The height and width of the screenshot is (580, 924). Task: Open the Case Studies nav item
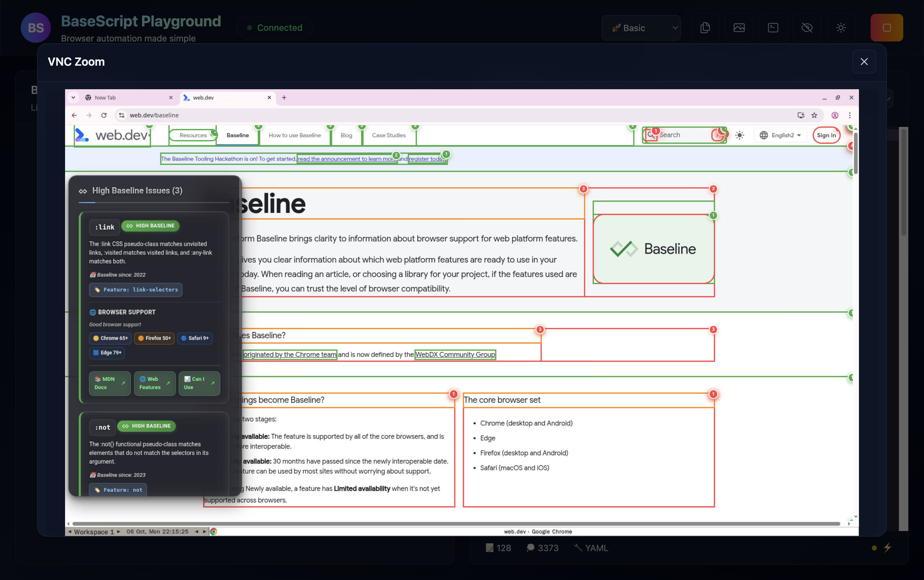pos(388,135)
